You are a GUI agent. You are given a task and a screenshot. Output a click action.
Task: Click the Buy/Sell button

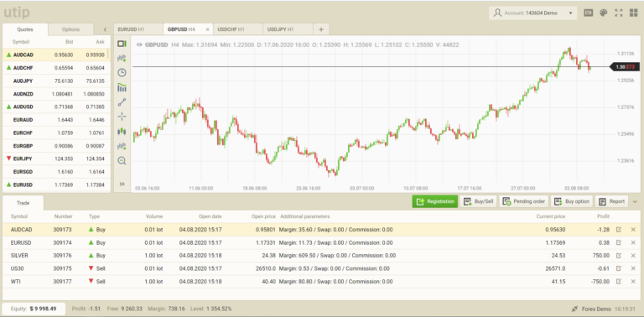(x=478, y=201)
